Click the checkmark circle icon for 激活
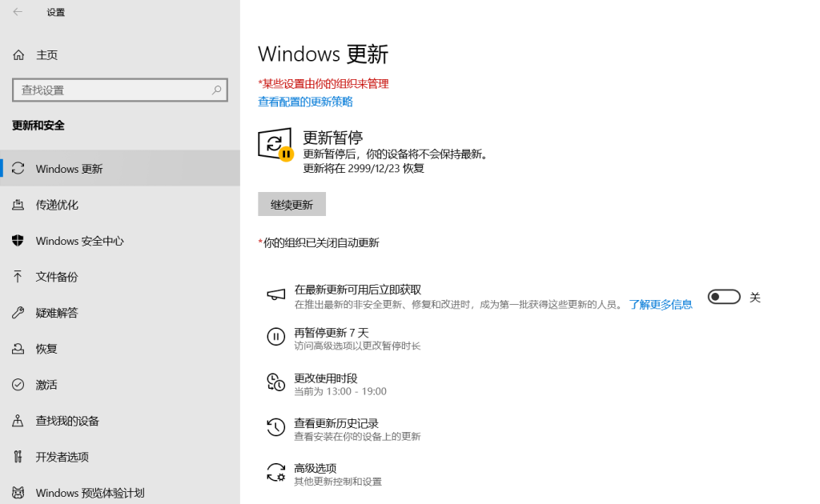 click(x=18, y=384)
